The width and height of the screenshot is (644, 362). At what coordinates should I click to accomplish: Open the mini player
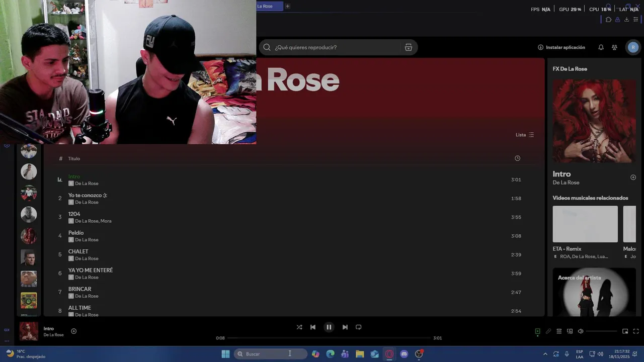[x=625, y=331]
